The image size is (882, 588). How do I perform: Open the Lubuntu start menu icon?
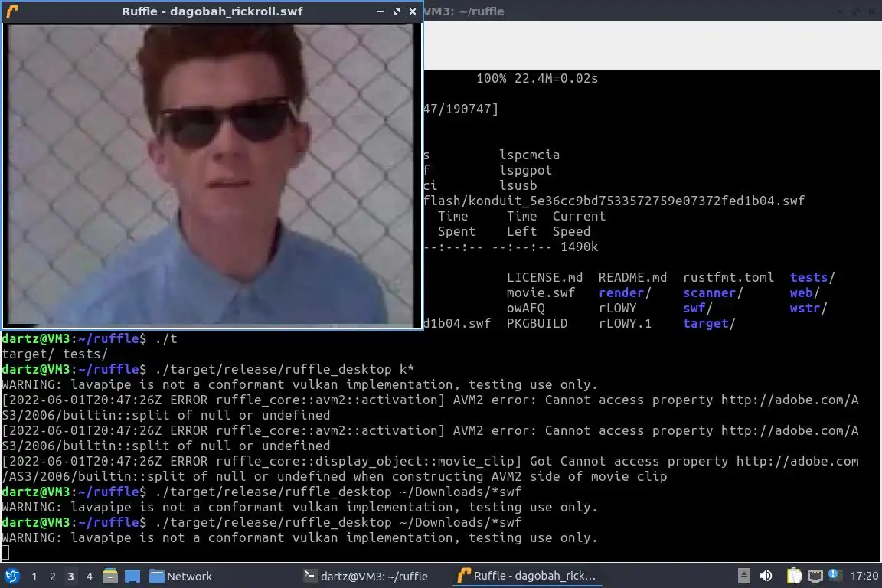point(11,577)
